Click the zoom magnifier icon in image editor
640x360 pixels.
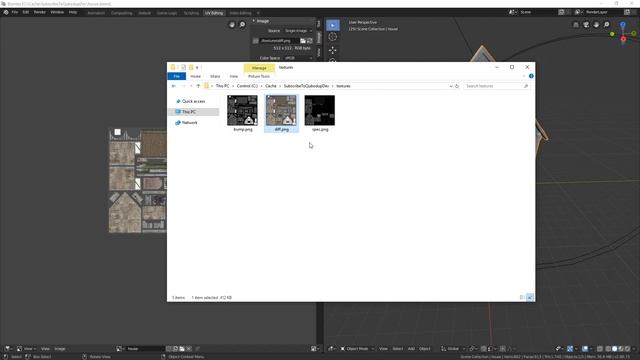point(242,25)
